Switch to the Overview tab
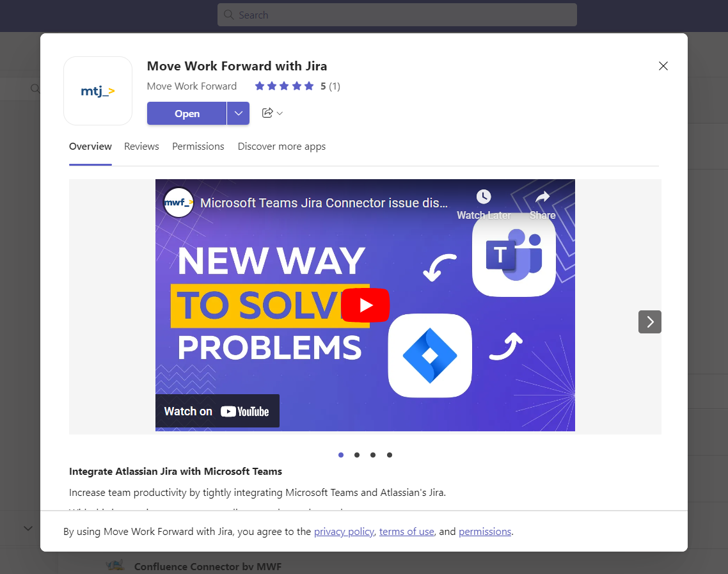728x574 pixels. (x=91, y=147)
